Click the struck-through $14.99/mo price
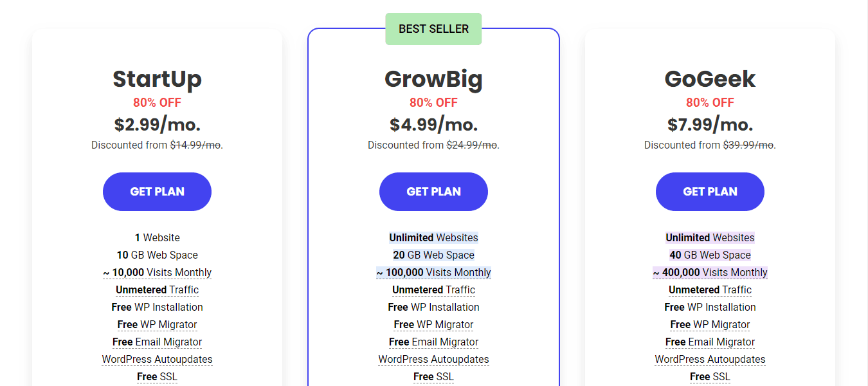 click(195, 145)
